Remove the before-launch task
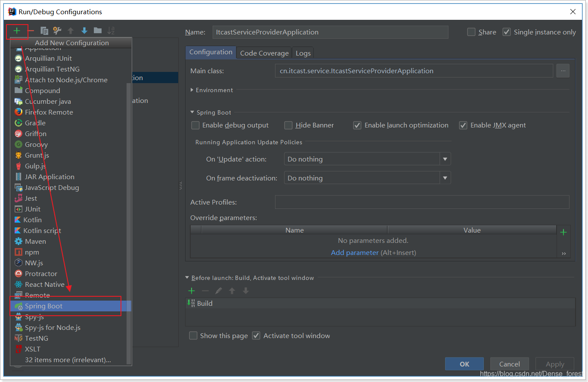The image size is (588, 382). 205,291
